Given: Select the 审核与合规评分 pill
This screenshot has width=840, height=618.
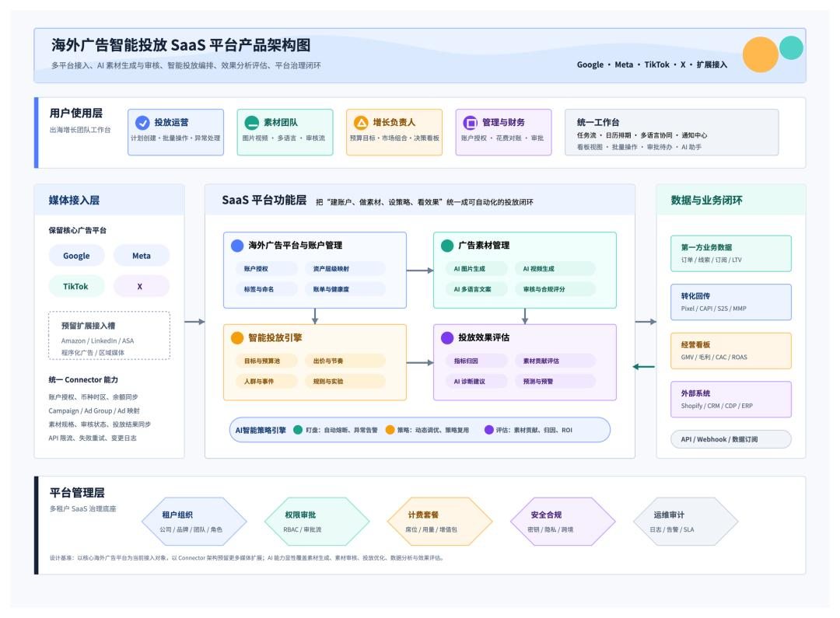Looking at the screenshot, I should pos(555,289).
